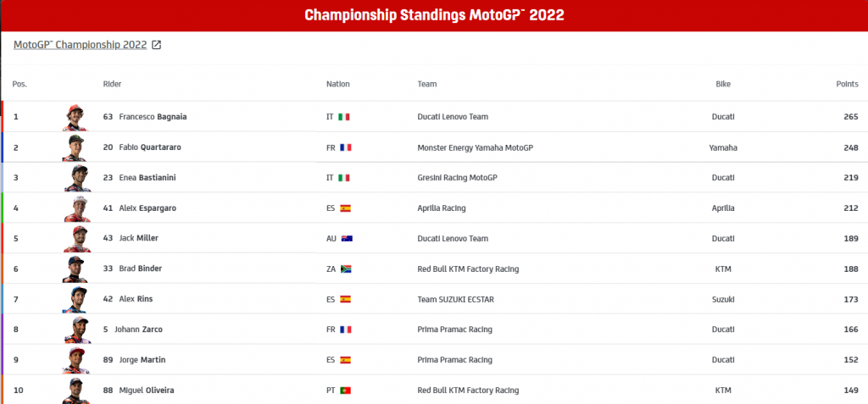Open the MotoGP Championship 2022 link
This screenshot has width=868, height=404.
click(81, 45)
